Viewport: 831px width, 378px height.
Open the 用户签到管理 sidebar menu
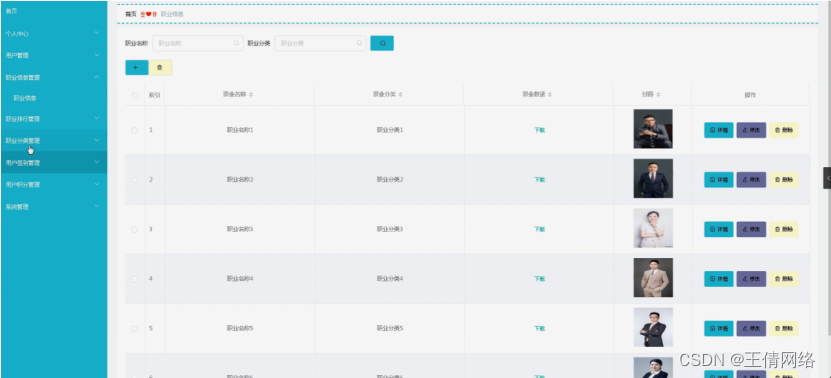point(54,163)
